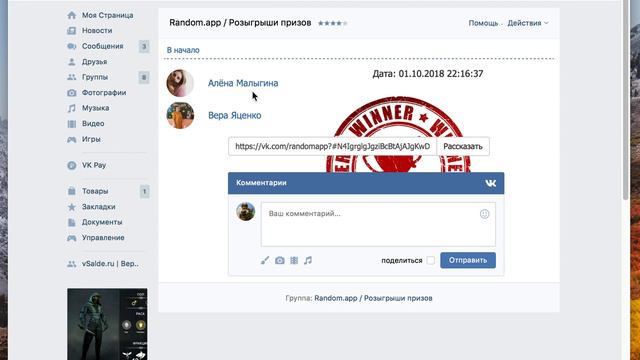The image size is (640, 360).
Task: Open Музыка in sidebar
Action: 96,108
